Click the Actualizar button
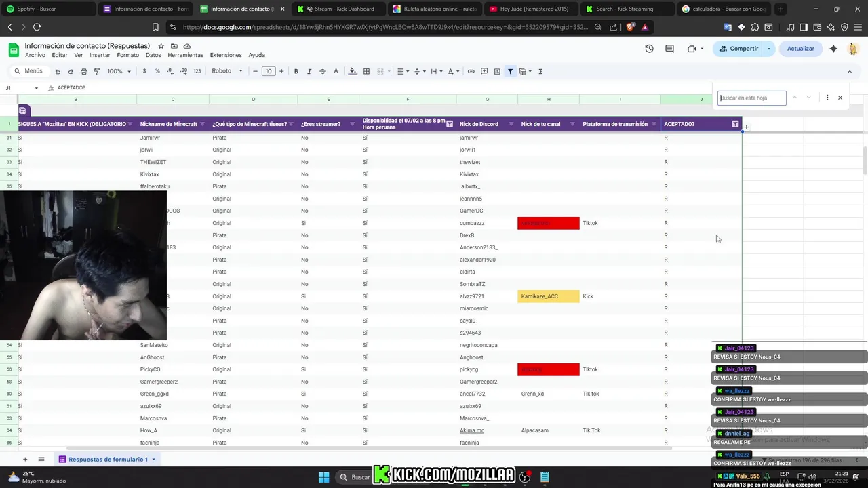 [800, 49]
